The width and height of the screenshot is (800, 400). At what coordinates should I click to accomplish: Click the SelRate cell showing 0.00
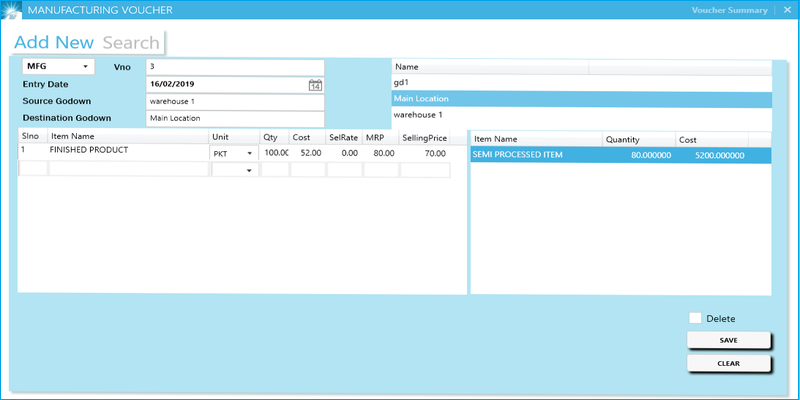344,153
